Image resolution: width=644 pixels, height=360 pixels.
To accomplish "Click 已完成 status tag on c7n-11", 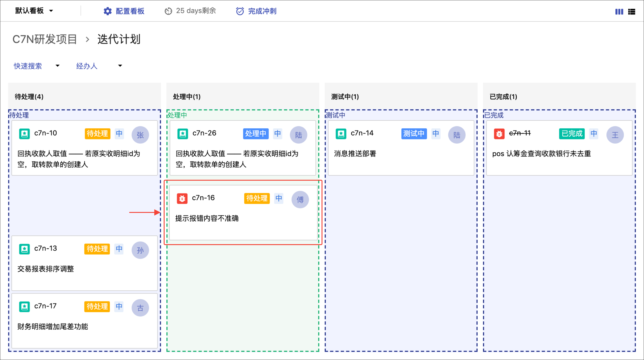I will 572,133.
